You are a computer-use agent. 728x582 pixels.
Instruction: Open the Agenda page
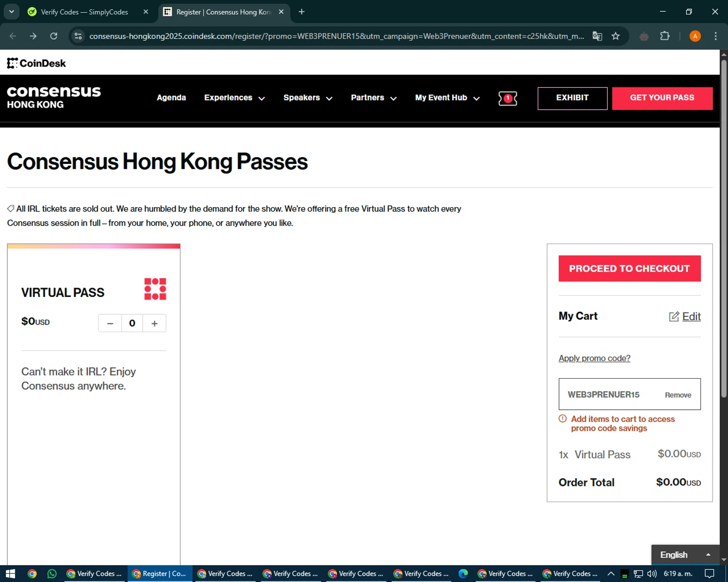pos(171,97)
